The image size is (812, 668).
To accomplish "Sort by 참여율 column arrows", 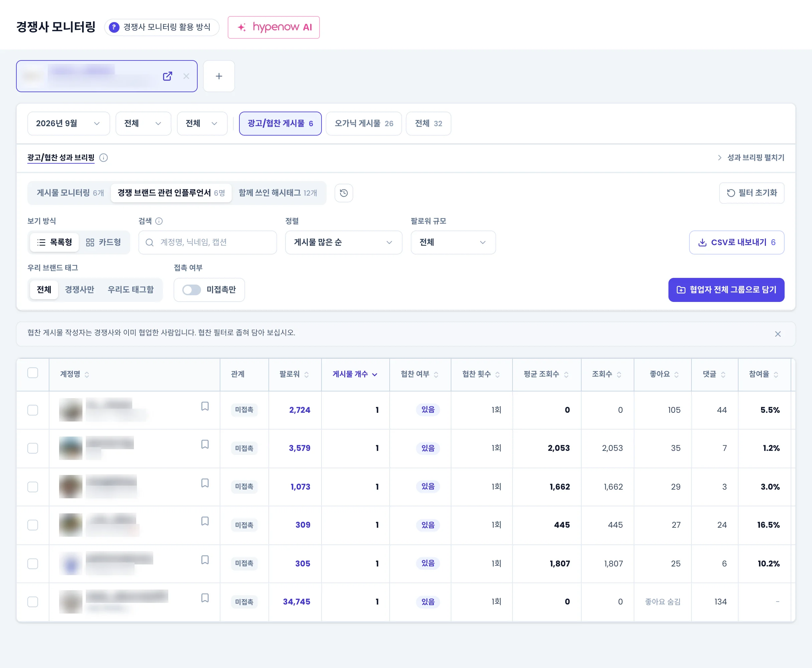I will (x=776, y=375).
